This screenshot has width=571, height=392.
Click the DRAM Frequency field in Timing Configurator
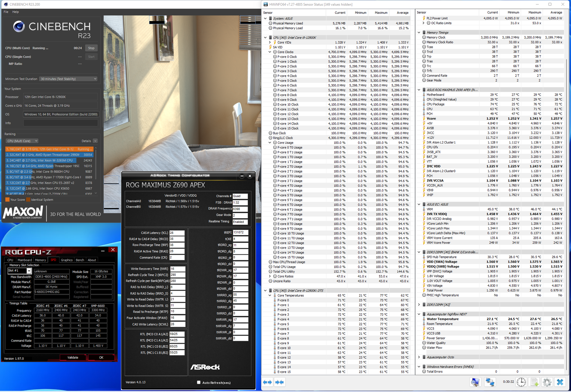(x=240, y=209)
